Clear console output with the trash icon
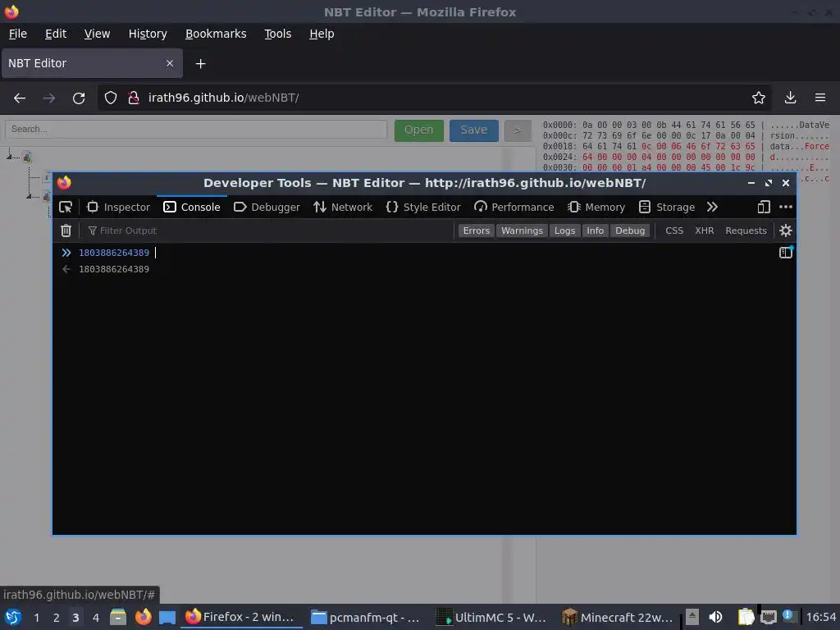 click(x=66, y=231)
